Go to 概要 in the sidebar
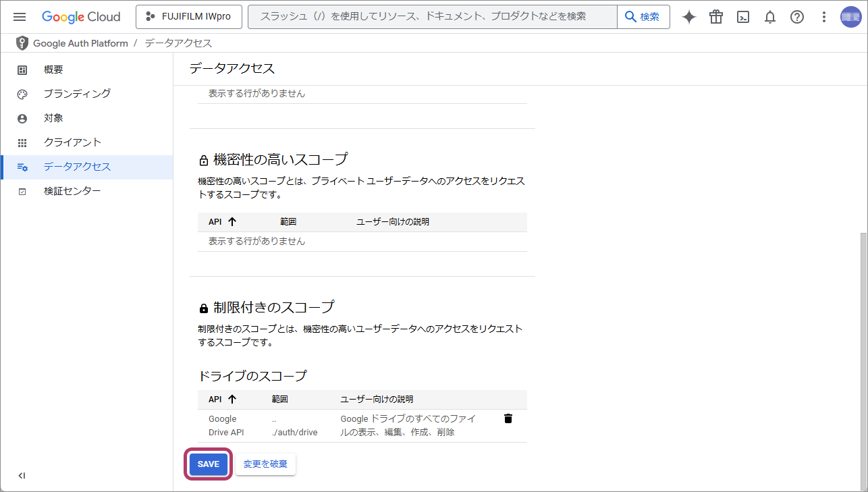Screen dimensions: 868x492 click(x=53, y=70)
